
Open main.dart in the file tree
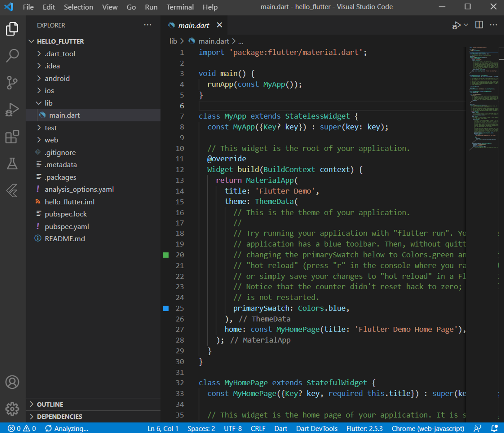click(x=93, y=115)
